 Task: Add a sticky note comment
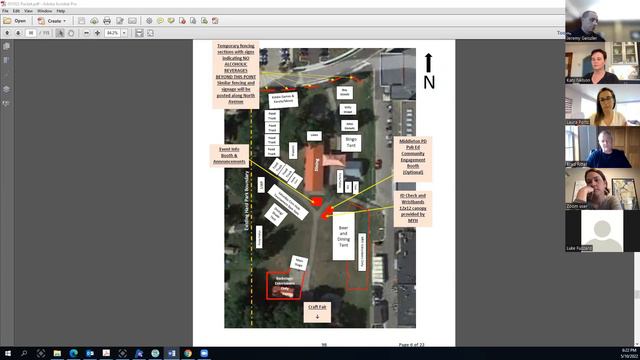point(160,21)
